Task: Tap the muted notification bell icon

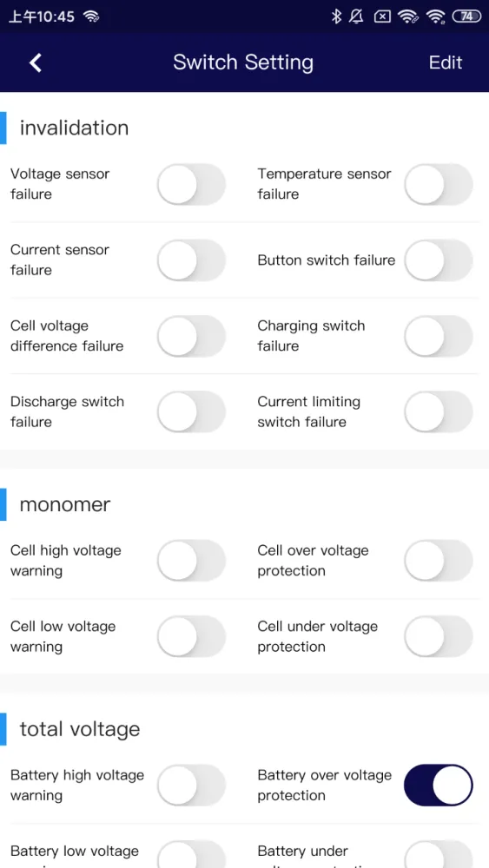Action: (356, 16)
